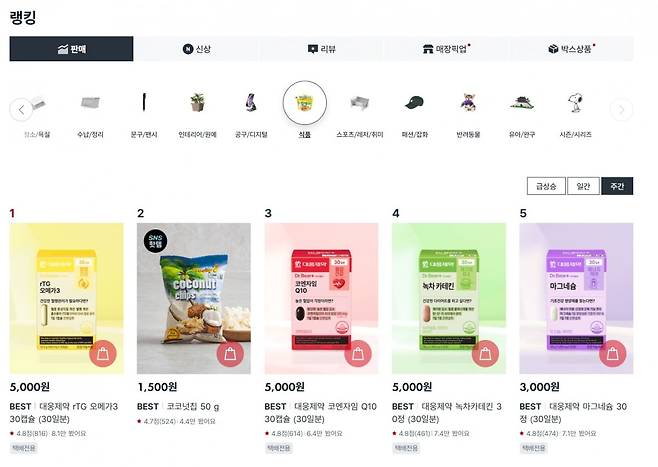Show next categories with right chevron
The height and width of the screenshot is (467, 658).
[621, 110]
